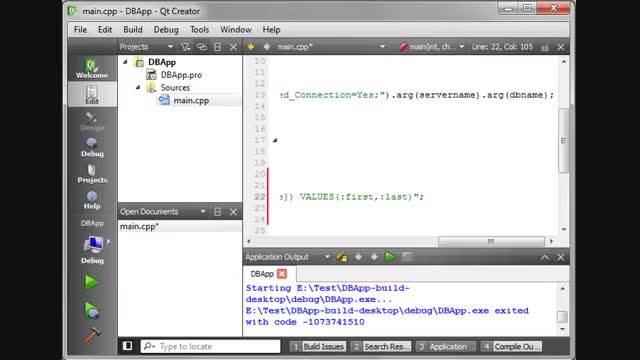Close the DBApp output tab
Screen dimensions: 640x360
[x=282, y=273]
